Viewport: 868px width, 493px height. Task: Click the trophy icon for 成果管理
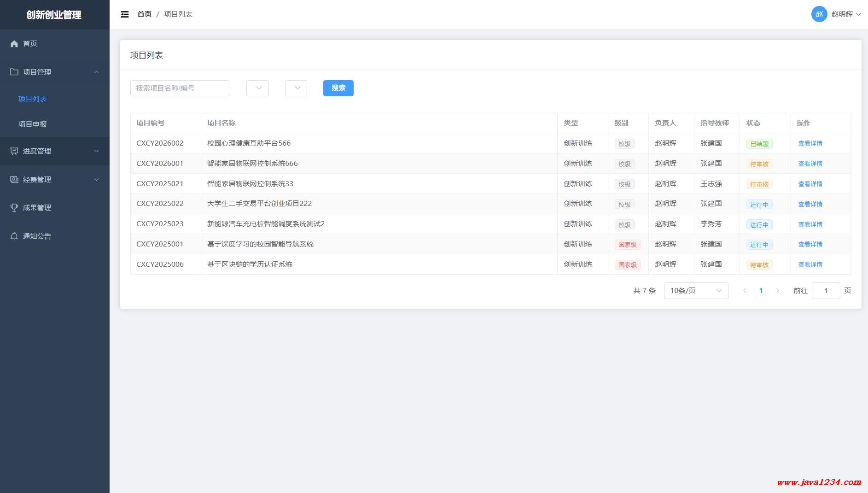pyautogui.click(x=14, y=208)
